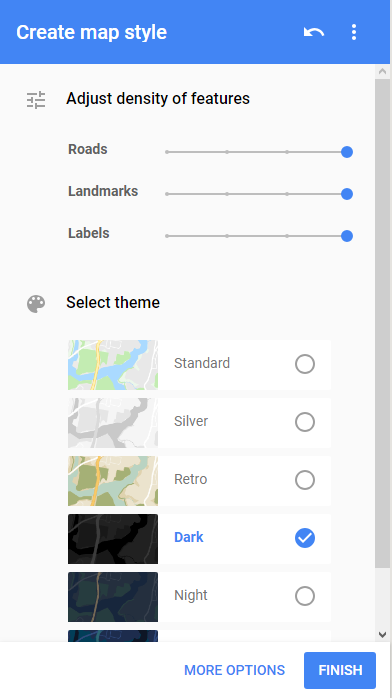Image resolution: width=392 pixels, height=698 pixels.
Task: Click the scrollbar down arrow
Action: click(x=382, y=635)
